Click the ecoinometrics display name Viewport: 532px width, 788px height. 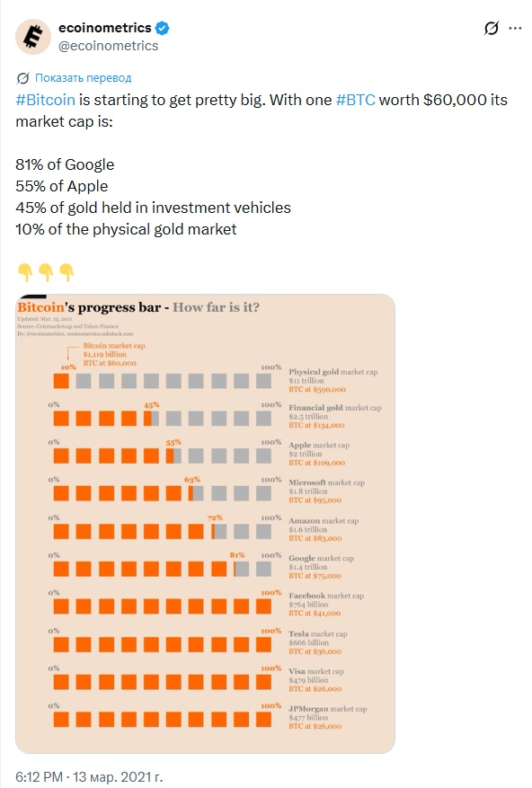point(104,28)
